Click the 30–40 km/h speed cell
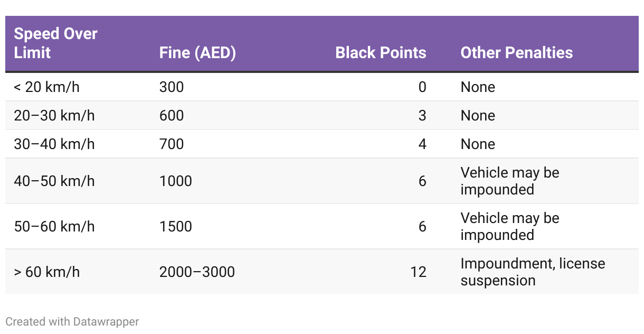 [x=54, y=144]
